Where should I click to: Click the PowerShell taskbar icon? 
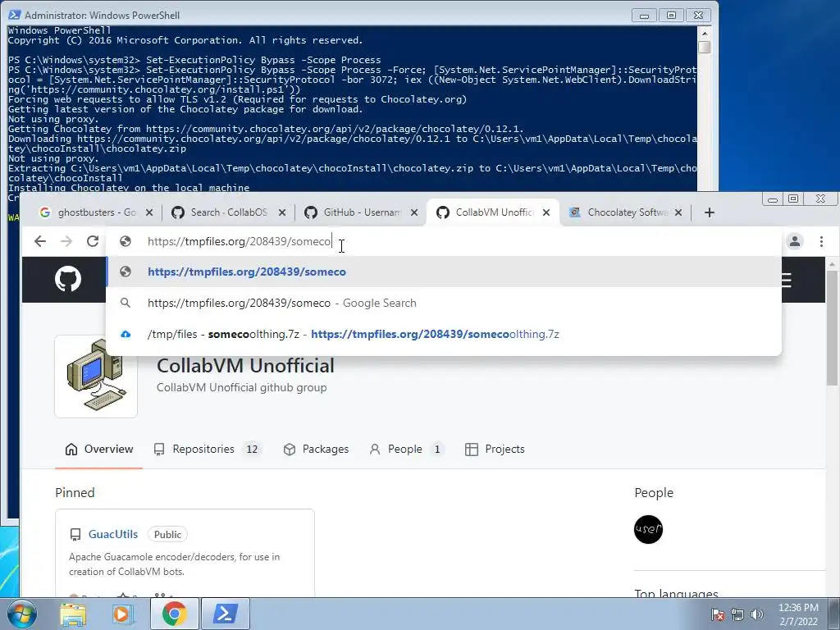point(225,614)
